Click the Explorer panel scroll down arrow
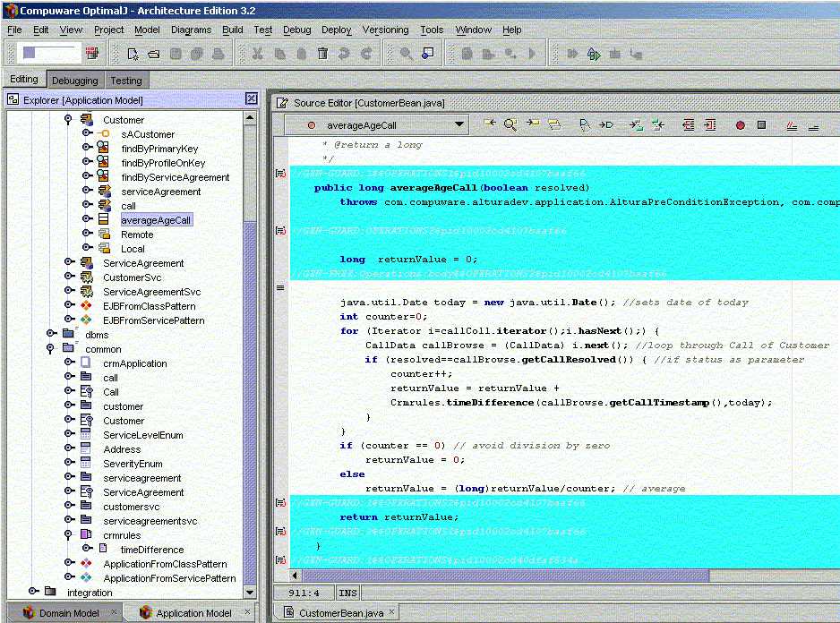The height and width of the screenshot is (623, 840). pyautogui.click(x=250, y=592)
